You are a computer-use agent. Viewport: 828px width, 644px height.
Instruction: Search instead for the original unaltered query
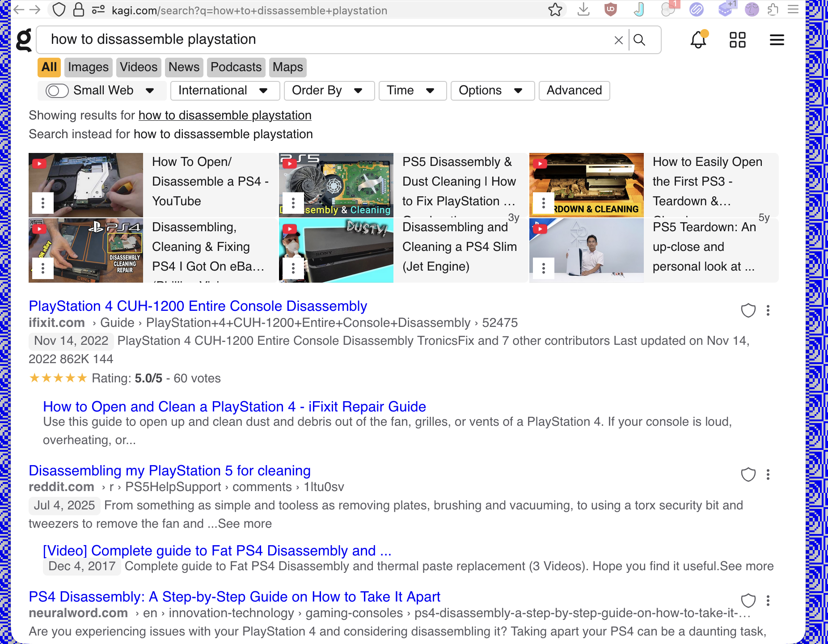pos(223,134)
